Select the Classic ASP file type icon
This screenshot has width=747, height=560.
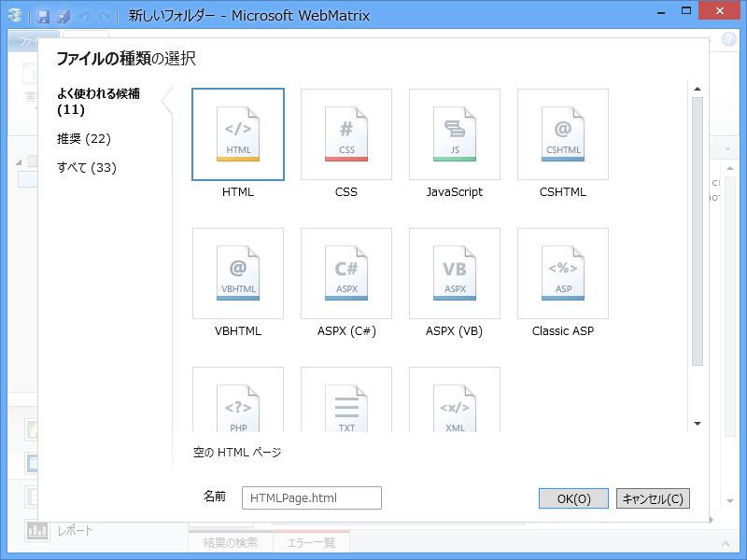pos(563,273)
